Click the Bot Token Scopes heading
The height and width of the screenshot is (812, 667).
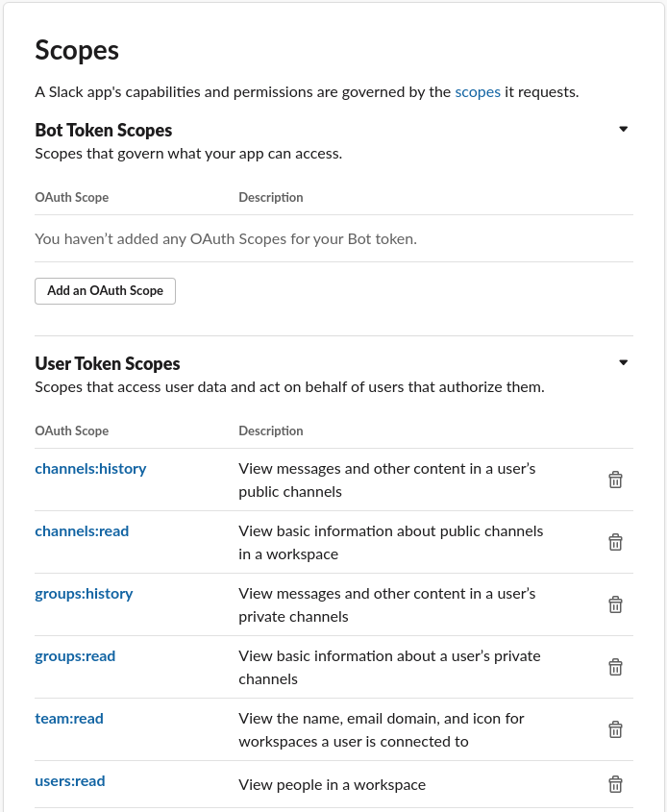point(104,130)
